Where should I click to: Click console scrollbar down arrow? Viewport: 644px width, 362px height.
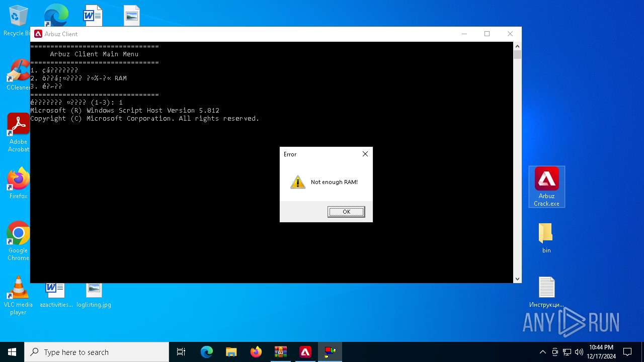[x=517, y=279]
